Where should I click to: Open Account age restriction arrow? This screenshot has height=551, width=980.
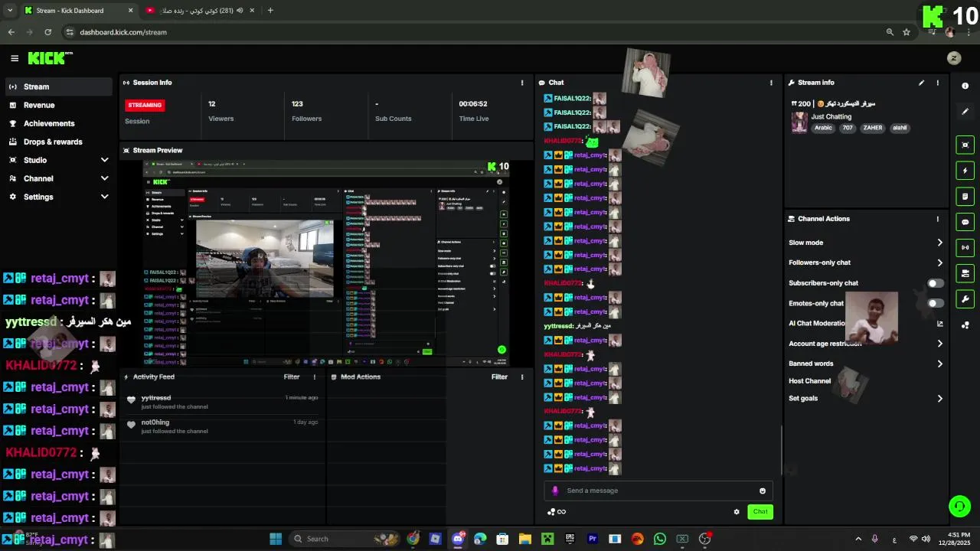tap(940, 344)
